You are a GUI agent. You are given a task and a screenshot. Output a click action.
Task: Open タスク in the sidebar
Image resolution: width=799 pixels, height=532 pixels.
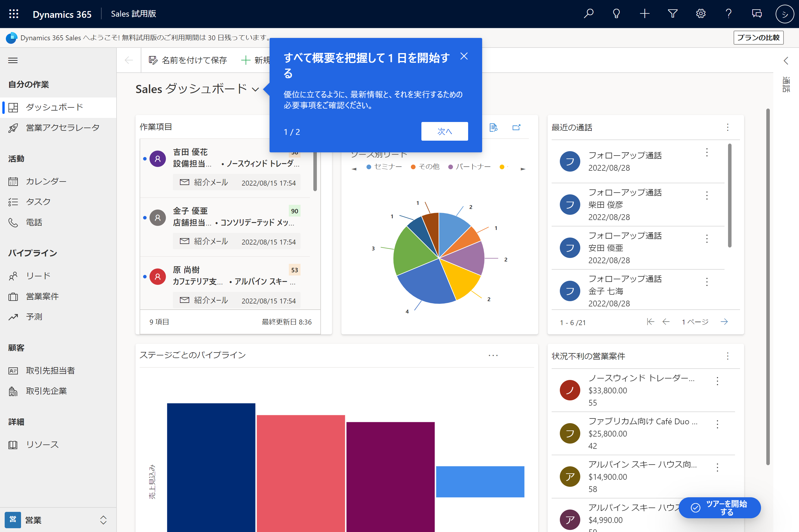pyautogui.click(x=58, y=202)
